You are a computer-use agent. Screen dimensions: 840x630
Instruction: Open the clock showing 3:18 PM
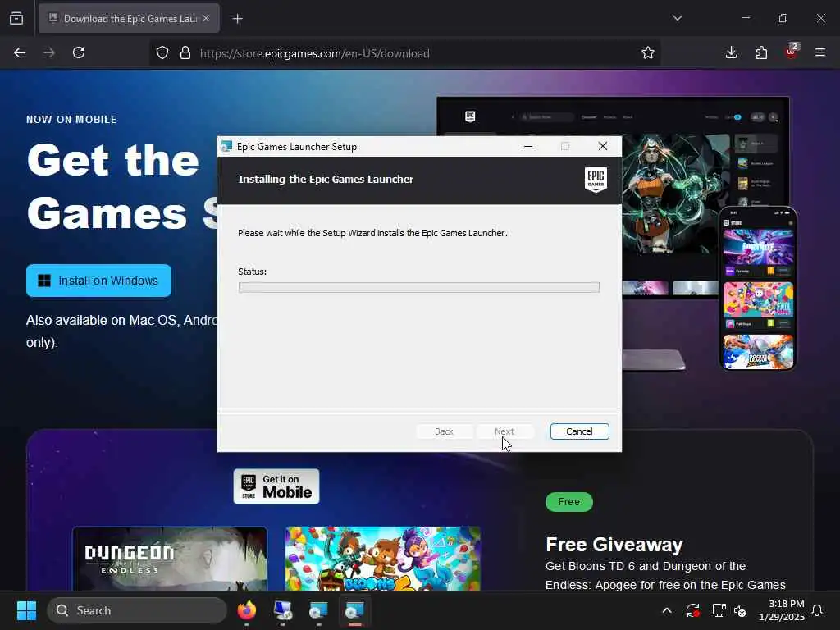[x=782, y=610]
